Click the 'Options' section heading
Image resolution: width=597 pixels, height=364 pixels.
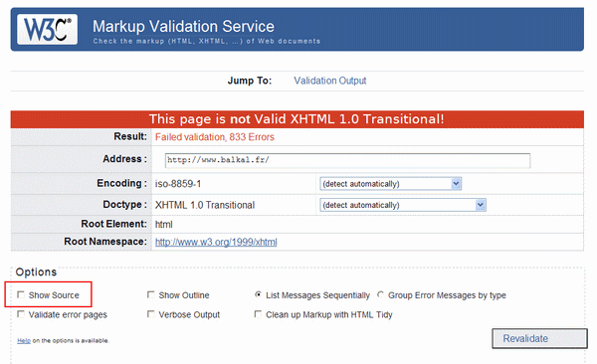coord(36,273)
